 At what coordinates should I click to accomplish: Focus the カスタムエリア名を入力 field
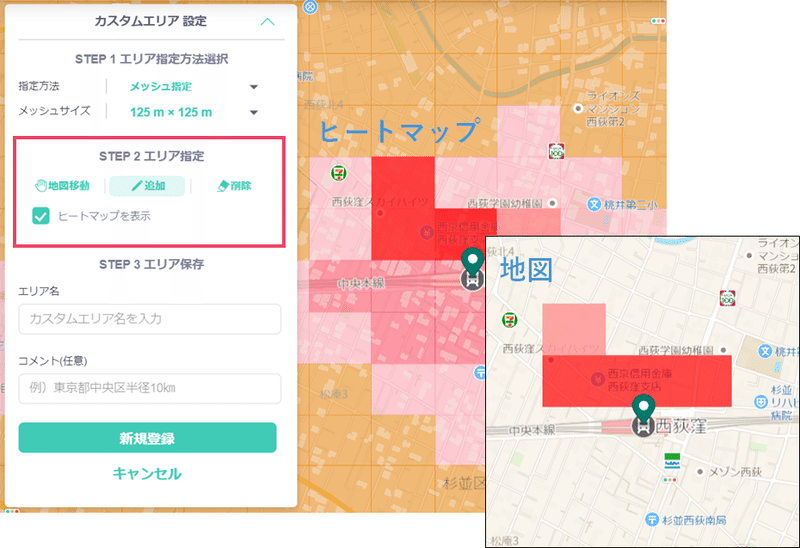(x=149, y=319)
